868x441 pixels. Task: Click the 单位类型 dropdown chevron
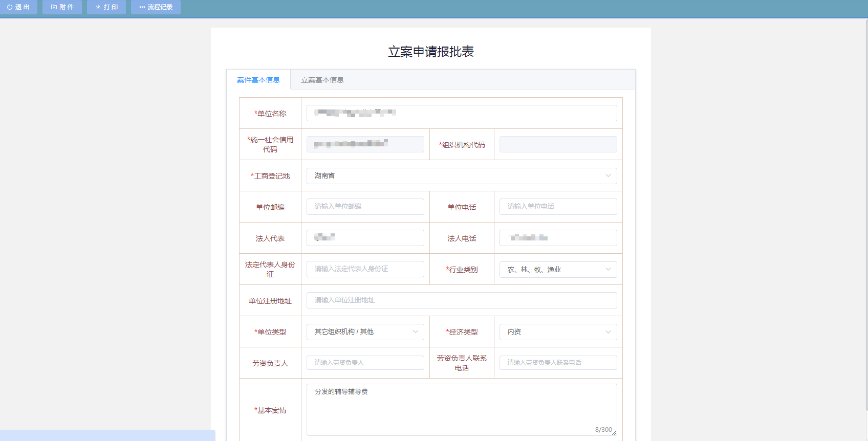point(415,332)
